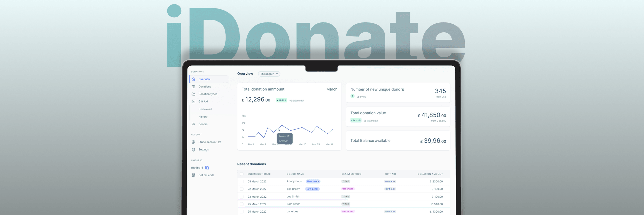Click the TITHE tag in Sam Smith row
Screen dimensions: 644x215
point(346,204)
